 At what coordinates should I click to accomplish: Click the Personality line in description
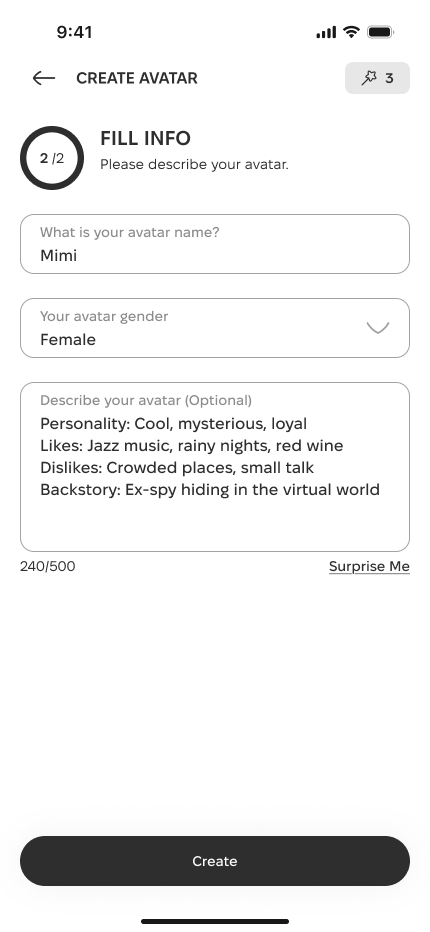click(174, 424)
